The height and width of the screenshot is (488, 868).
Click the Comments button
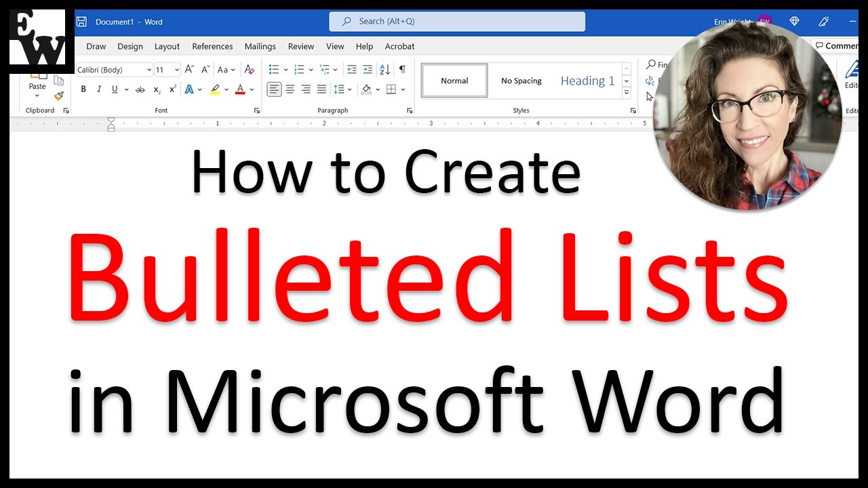pos(837,46)
